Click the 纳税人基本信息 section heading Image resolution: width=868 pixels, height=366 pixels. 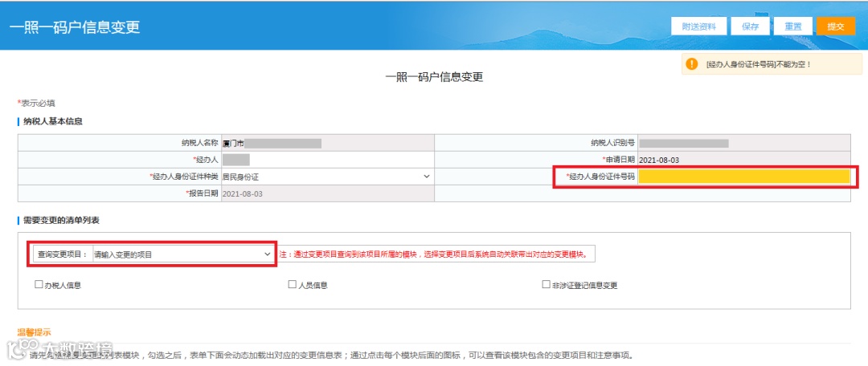[52, 122]
